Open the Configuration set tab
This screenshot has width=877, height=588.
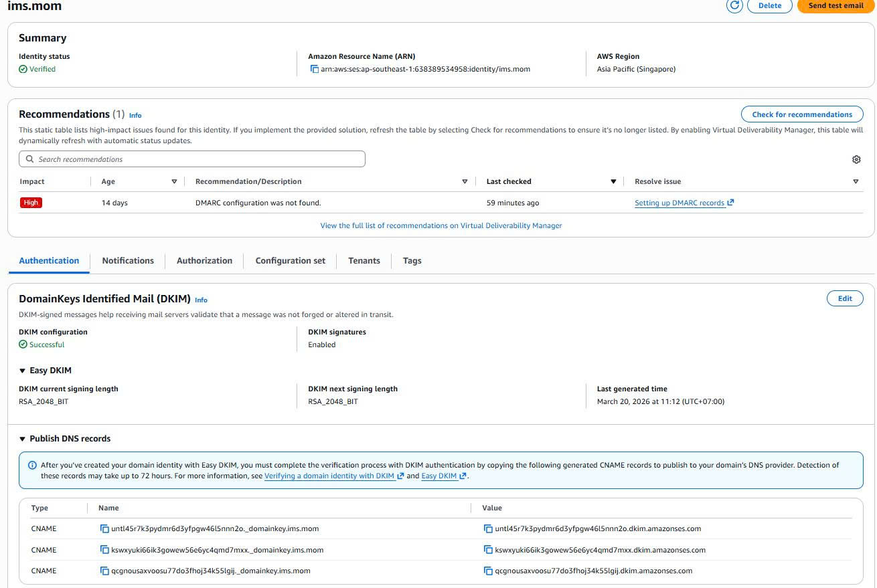[x=290, y=261]
